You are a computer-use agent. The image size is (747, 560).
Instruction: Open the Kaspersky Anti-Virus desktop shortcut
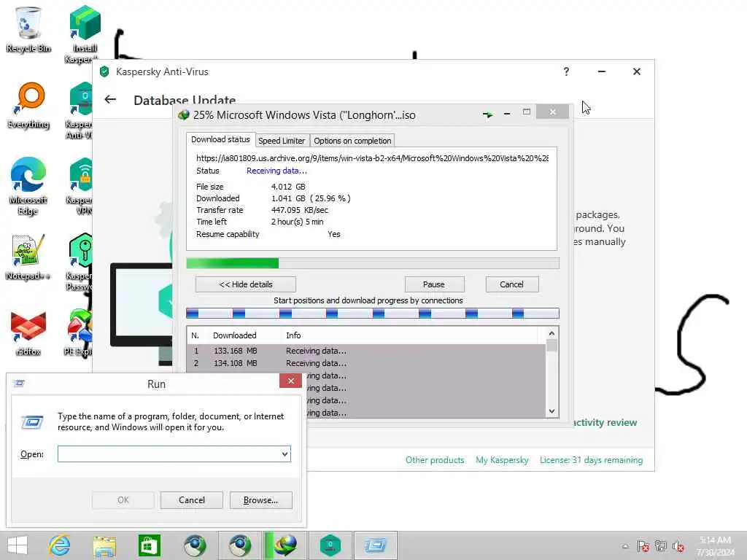(x=80, y=111)
